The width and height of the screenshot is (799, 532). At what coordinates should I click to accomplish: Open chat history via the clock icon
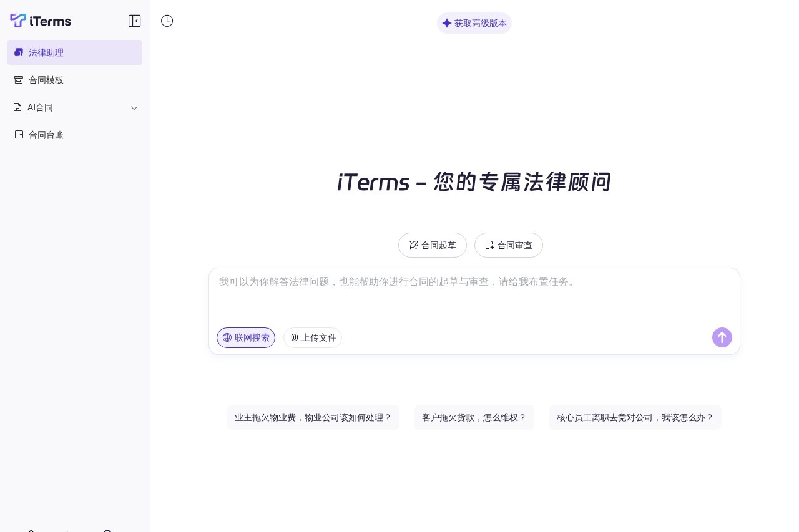167,21
